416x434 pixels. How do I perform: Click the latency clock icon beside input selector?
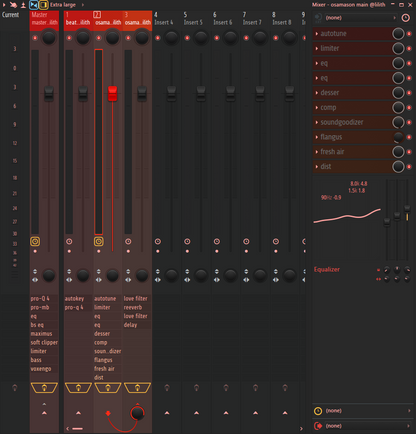click(x=406, y=18)
